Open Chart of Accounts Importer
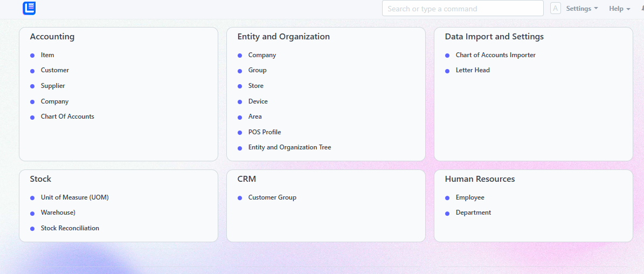 point(495,55)
